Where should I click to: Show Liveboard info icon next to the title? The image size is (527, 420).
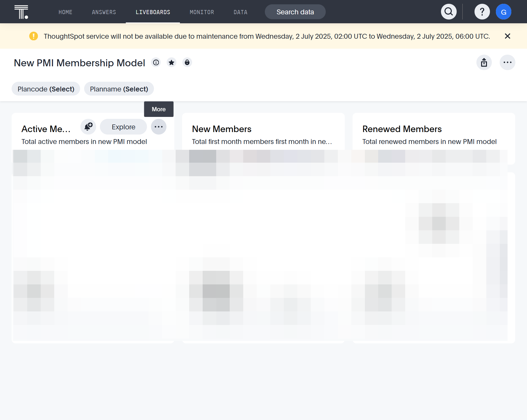[x=156, y=63]
